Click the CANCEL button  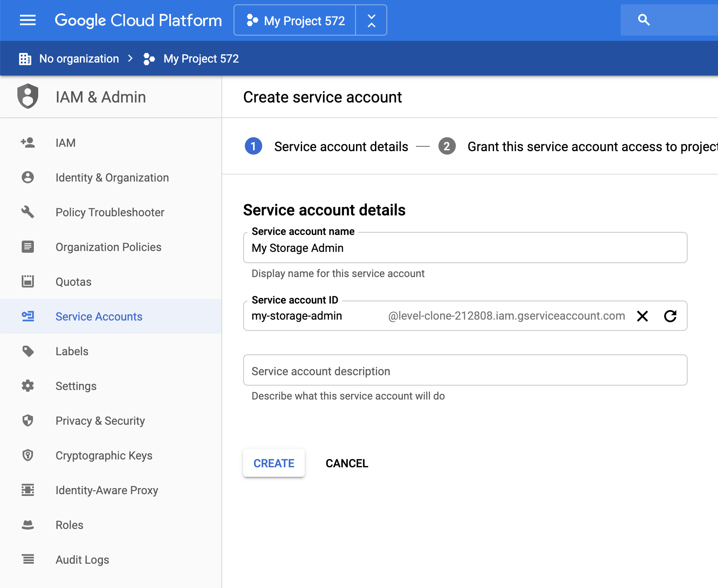[x=347, y=463]
